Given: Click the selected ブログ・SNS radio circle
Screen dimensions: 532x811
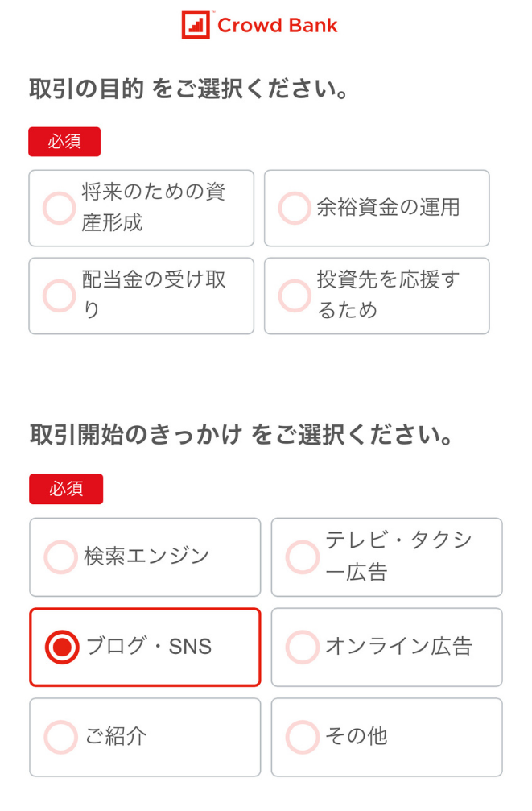Looking at the screenshot, I should pos(61,647).
